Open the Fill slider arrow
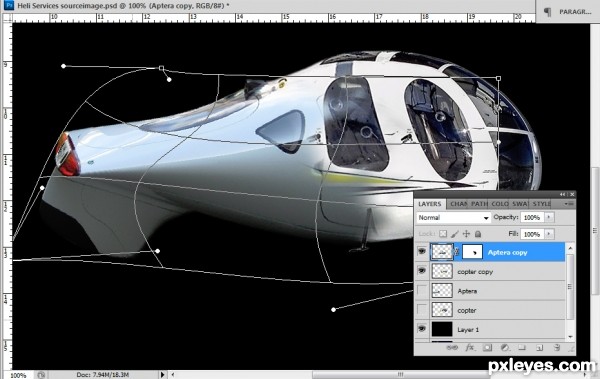 pos(549,234)
